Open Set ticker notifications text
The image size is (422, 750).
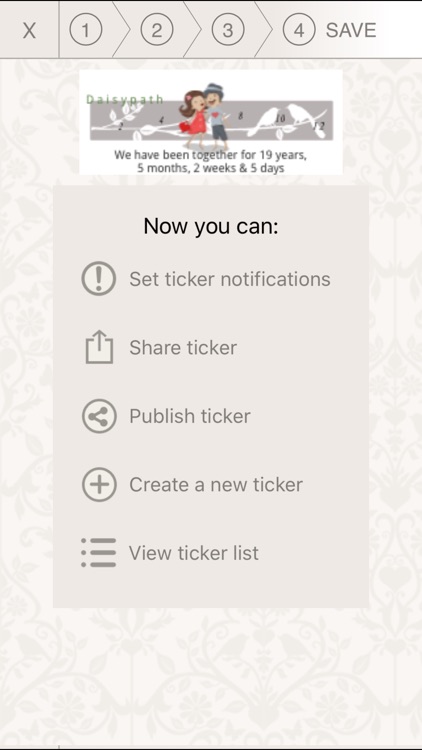click(230, 279)
